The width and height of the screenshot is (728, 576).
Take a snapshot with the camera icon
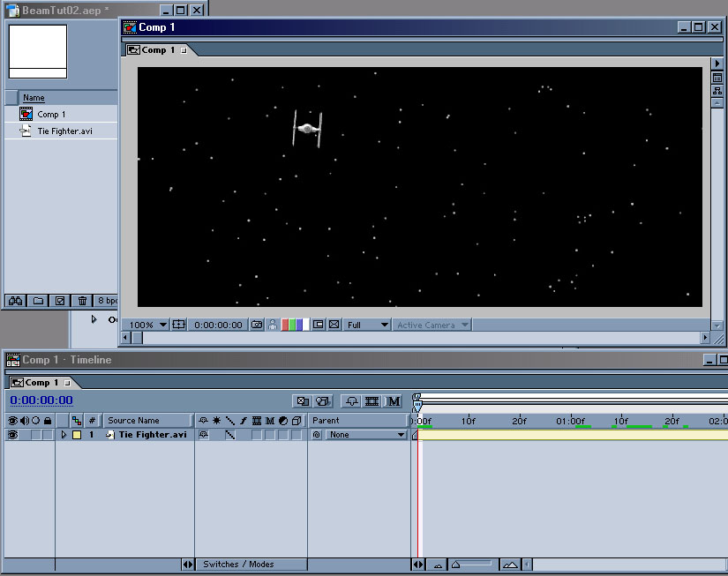click(x=257, y=325)
